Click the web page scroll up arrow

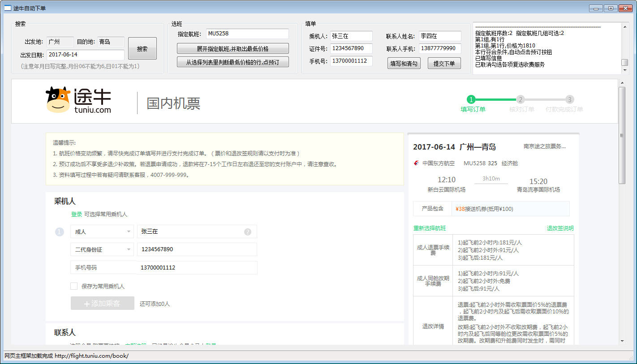(x=622, y=83)
